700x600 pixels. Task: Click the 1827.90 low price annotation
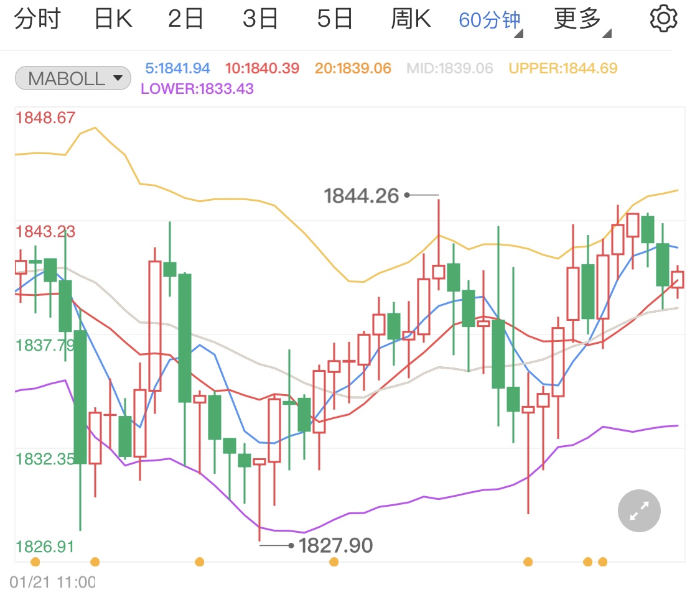point(335,545)
